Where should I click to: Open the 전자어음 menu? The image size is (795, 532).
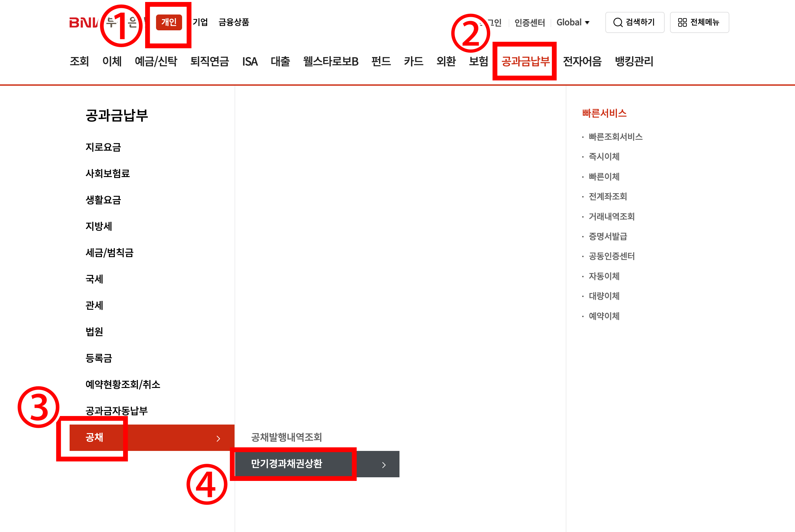[582, 61]
